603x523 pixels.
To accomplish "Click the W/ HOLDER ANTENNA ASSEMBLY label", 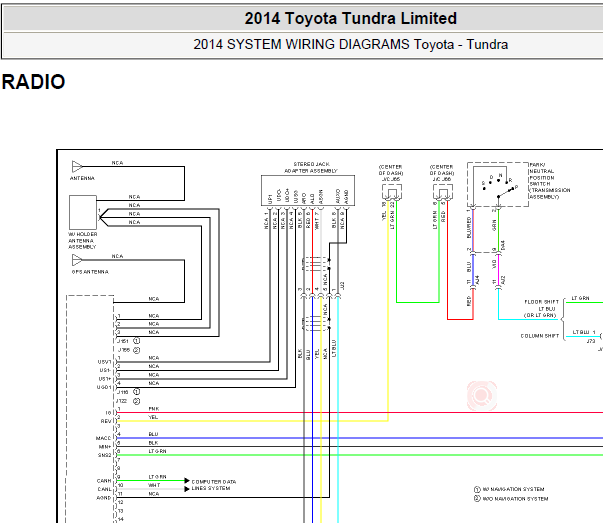I will 83,240.
